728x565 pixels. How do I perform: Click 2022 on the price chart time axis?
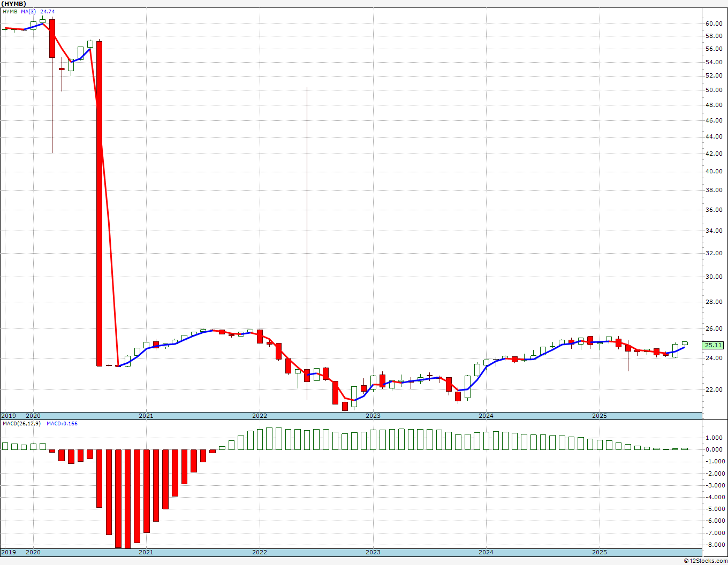tap(260, 416)
